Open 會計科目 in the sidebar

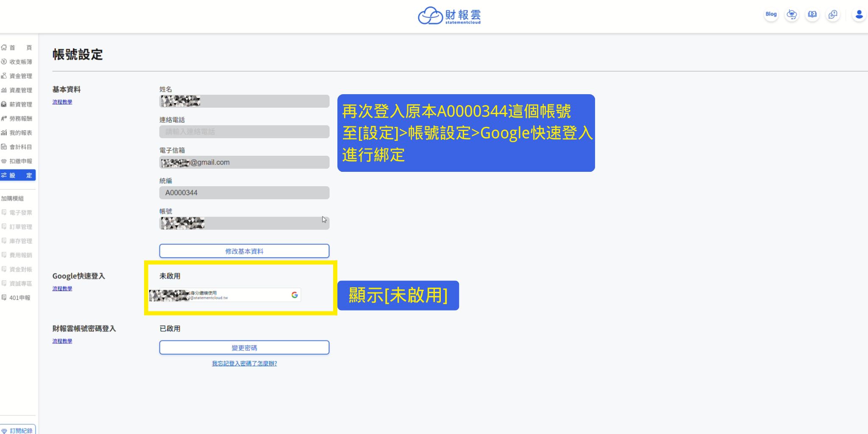pyautogui.click(x=17, y=147)
